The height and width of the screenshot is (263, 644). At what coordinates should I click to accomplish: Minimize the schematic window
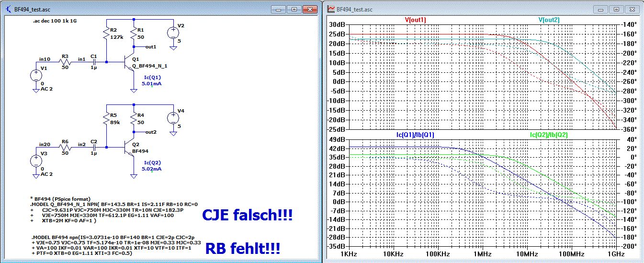coord(279,9)
